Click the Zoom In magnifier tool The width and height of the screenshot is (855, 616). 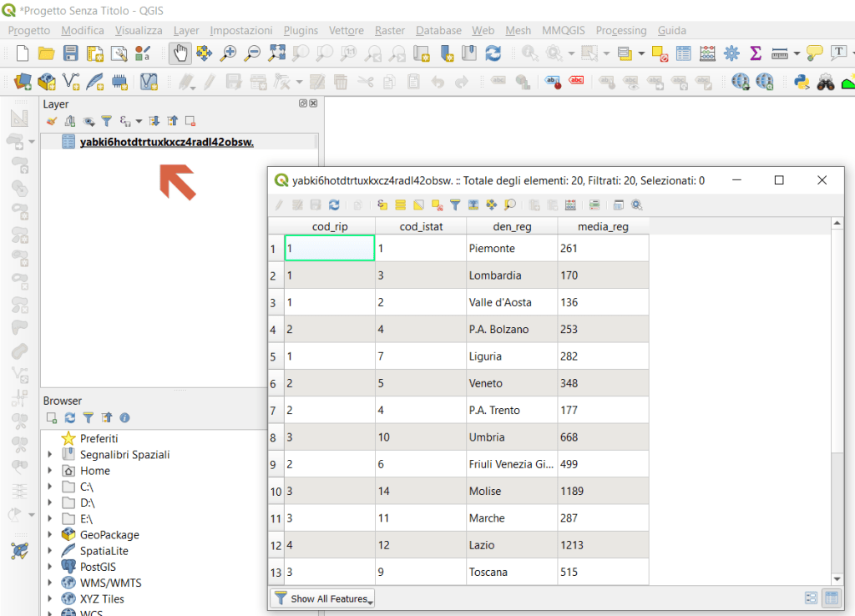(228, 53)
